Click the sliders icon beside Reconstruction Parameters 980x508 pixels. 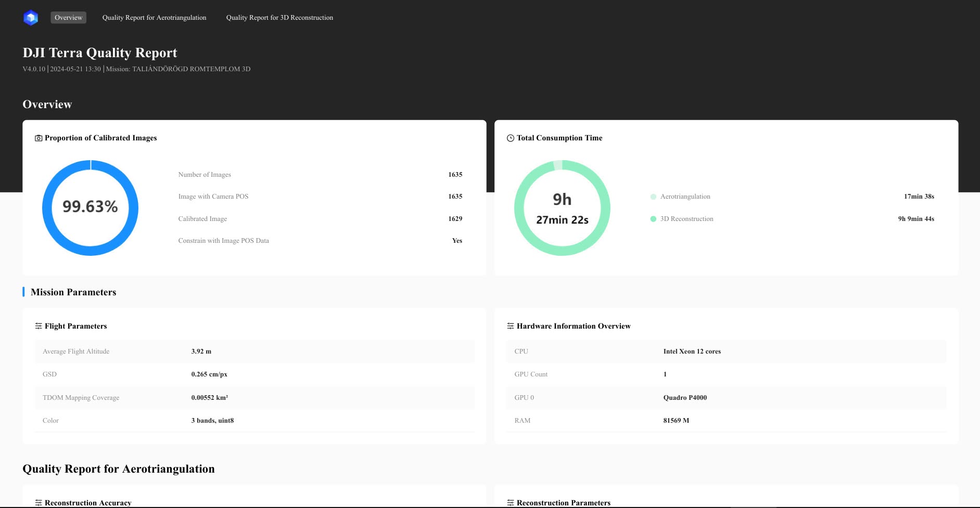pos(511,502)
